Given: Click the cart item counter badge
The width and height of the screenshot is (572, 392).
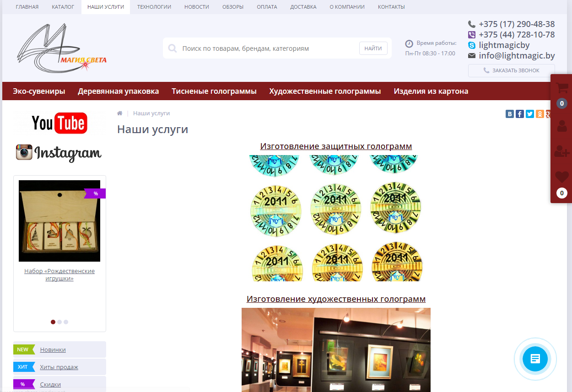Looking at the screenshot, I should [x=562, y=103].
